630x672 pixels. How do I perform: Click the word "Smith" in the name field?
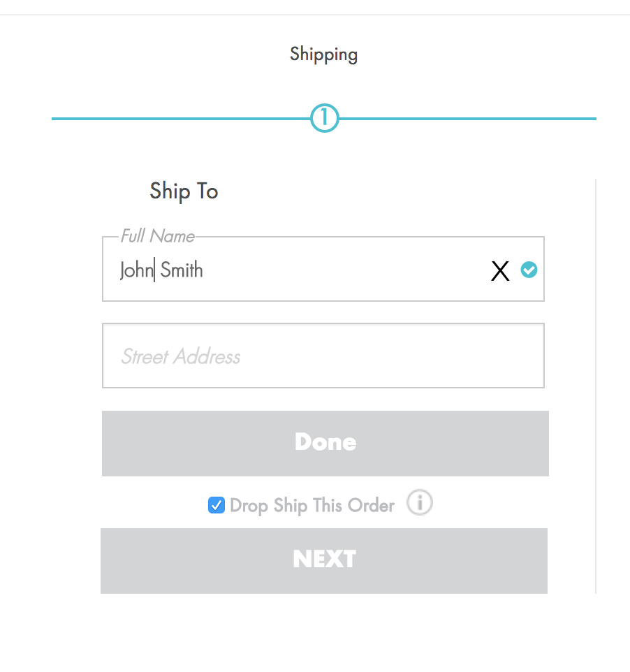coord(182,270)
